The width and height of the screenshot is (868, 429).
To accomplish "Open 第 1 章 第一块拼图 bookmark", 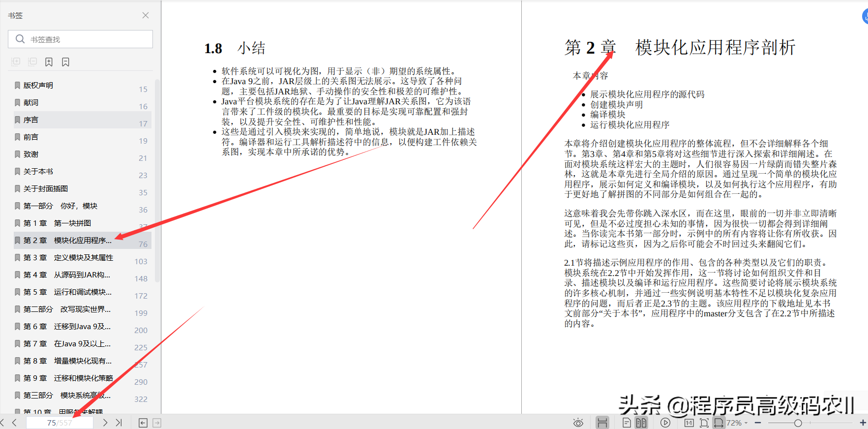I will (82, 223).
